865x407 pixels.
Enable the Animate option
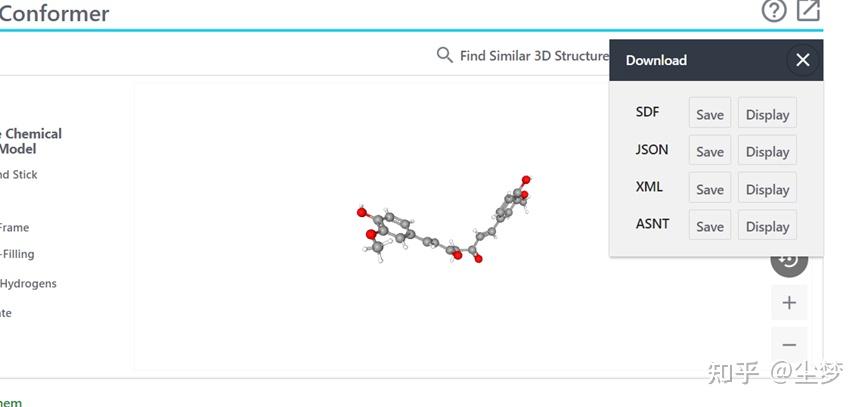coord(6,313)
